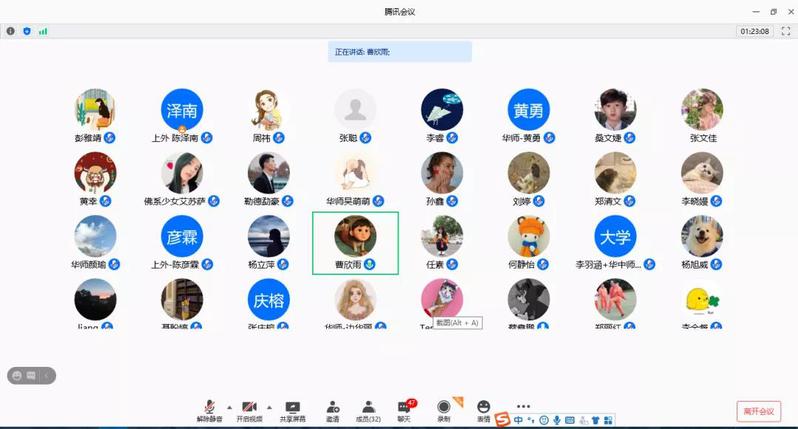Click 泽南 avatar for 上外-陈泽南
Viewport: 798px width, 429px height.
pos(182,110)
